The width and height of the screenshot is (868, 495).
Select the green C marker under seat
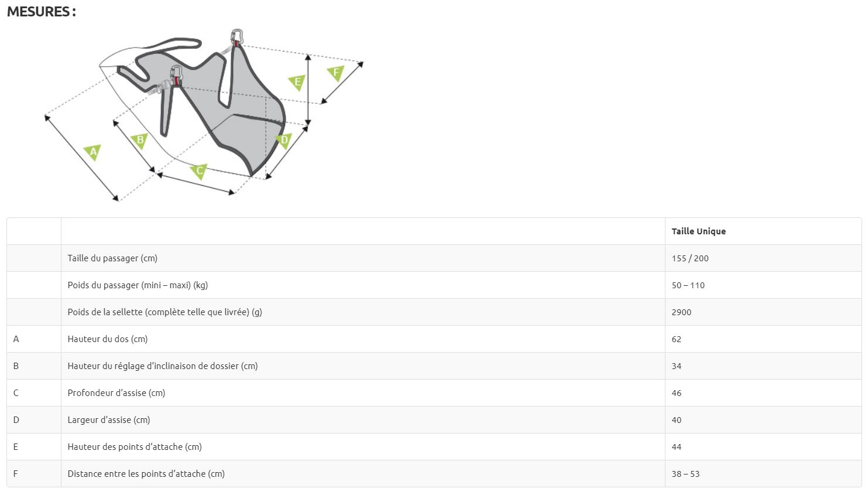point(199,171)
